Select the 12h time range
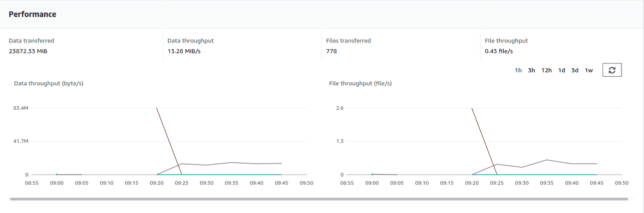Screen dimensions: 644x213 [547, 70]
